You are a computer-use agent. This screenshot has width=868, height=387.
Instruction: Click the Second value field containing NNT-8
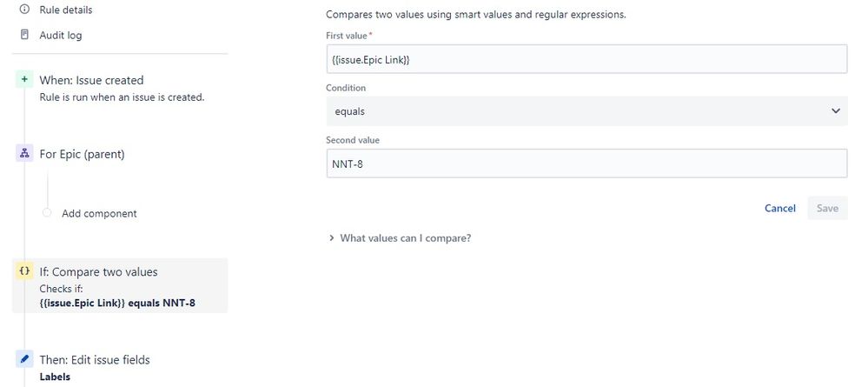586,163
